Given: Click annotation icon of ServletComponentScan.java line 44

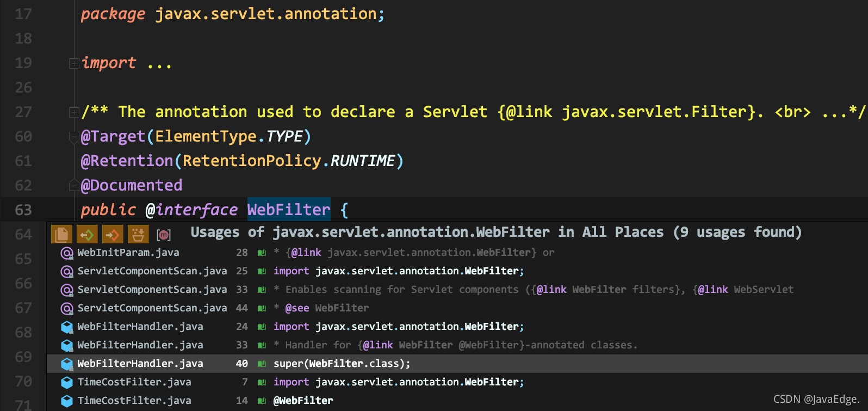Looking at the screenshot, I should point(66,309).
